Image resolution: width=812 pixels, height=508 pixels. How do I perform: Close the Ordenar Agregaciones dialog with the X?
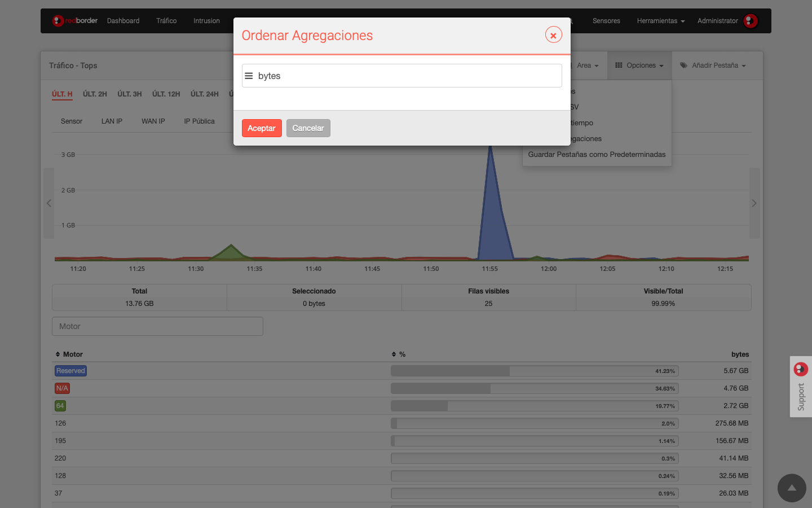pos(553,35)
